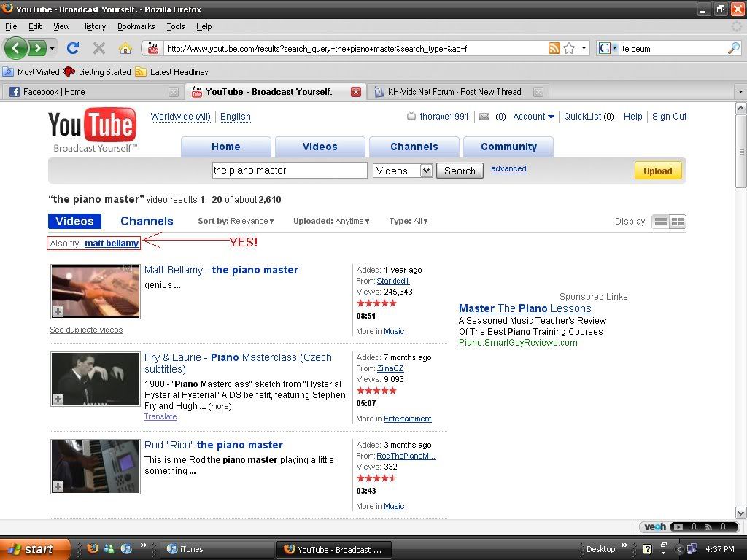Go back with the green Back arrow
This screenshot has width=747, height=560.
point(15,48)
